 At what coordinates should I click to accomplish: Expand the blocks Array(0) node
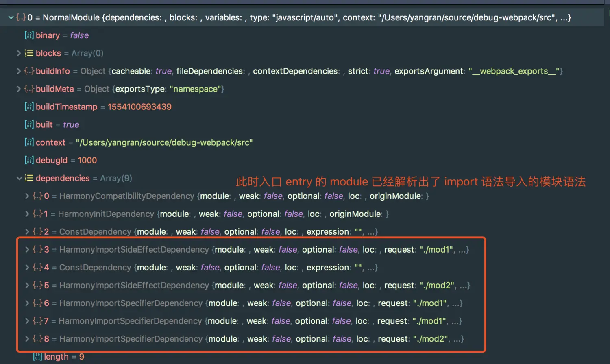tap(19, 53)
